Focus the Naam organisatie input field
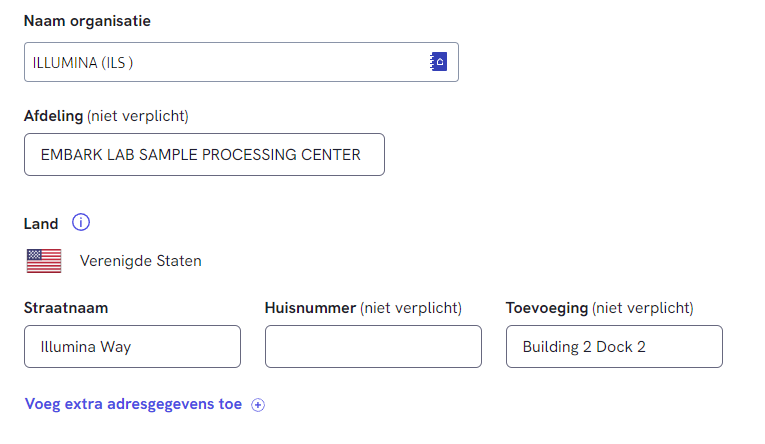 [220, 62]
